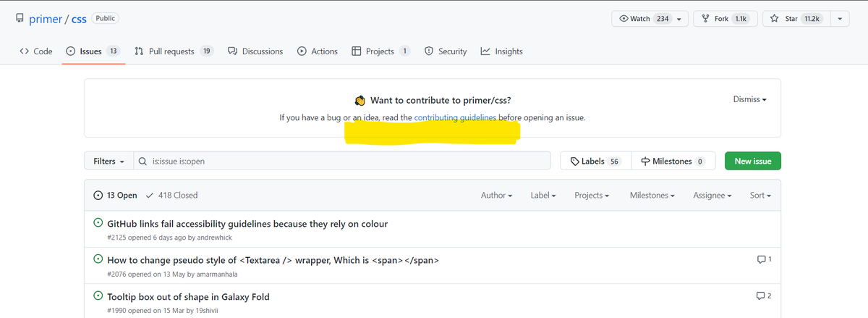
Task: View the Insights tab
Action: [501, 51]
